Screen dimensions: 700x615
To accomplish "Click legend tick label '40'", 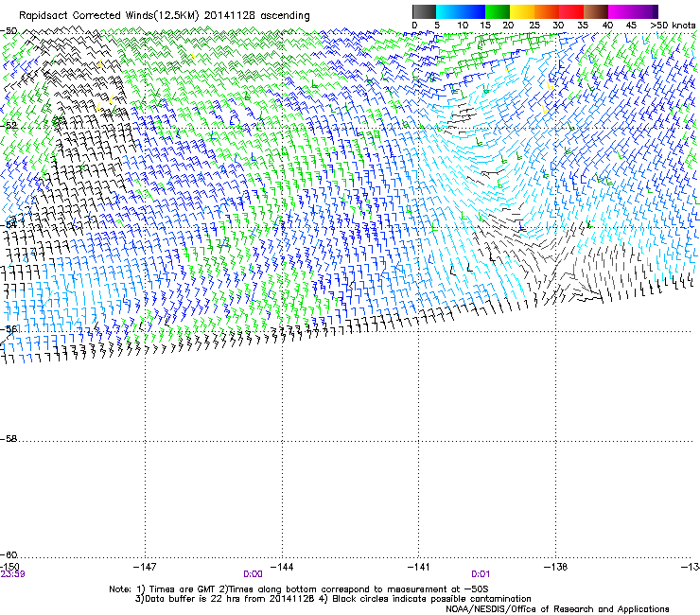I will [607, 25].
